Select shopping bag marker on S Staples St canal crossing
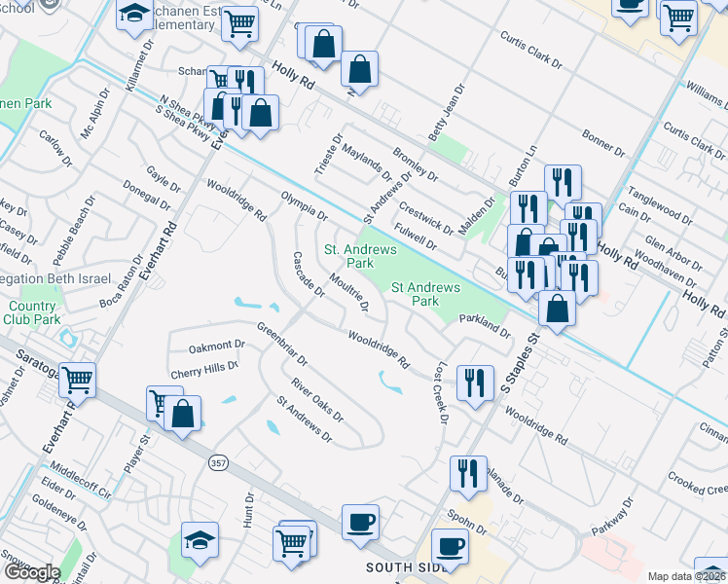The width and height of the screenshot is (728, 584). pyautogui.click(x=557, y=310)
